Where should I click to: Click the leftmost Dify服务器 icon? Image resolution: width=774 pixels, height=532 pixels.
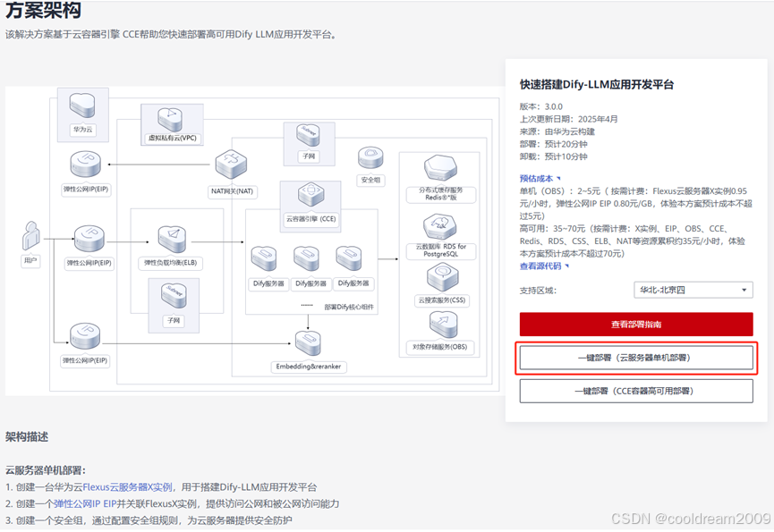pyautogui.click(x=264, y=259)
